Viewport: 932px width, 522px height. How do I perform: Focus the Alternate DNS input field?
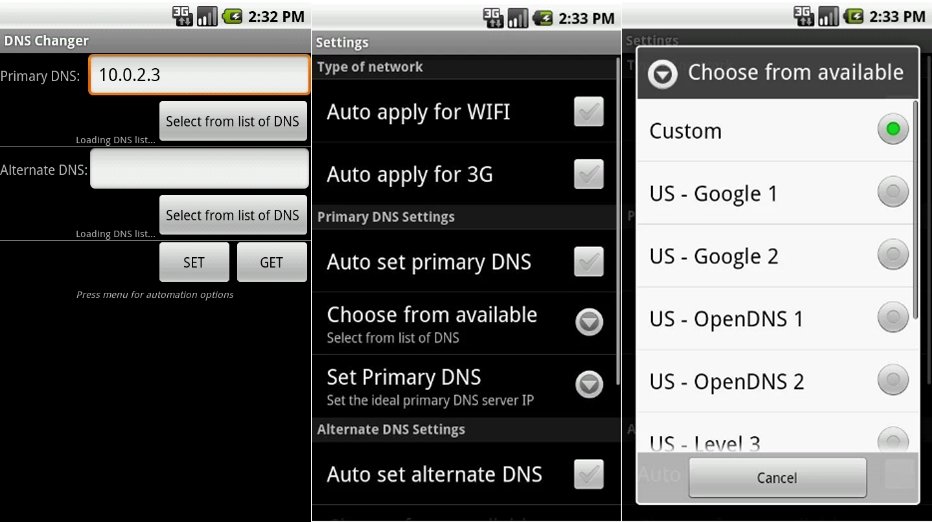pyautogui.click(x=199, y=169)
